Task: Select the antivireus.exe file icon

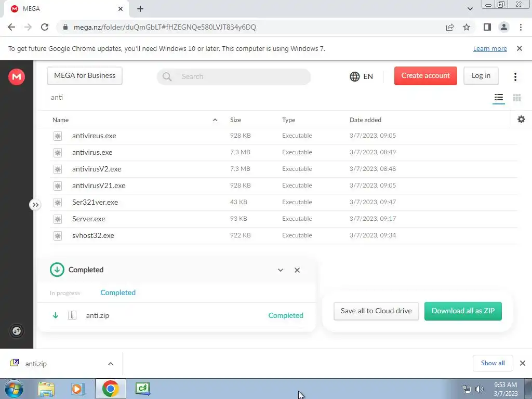Action: tap(58, 136)
